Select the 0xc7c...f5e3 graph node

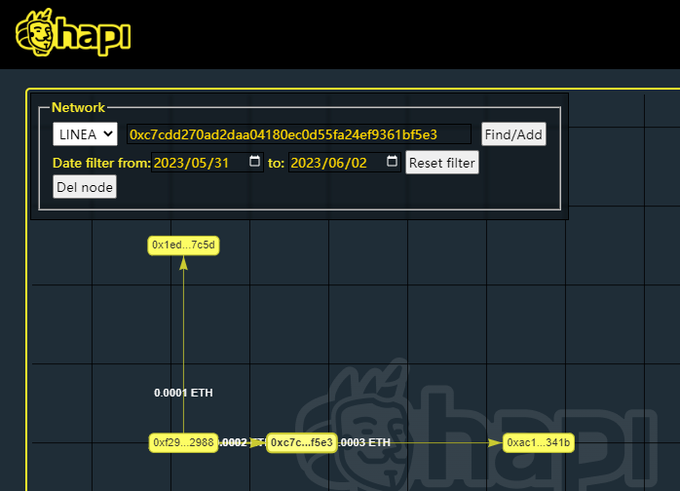302,442
